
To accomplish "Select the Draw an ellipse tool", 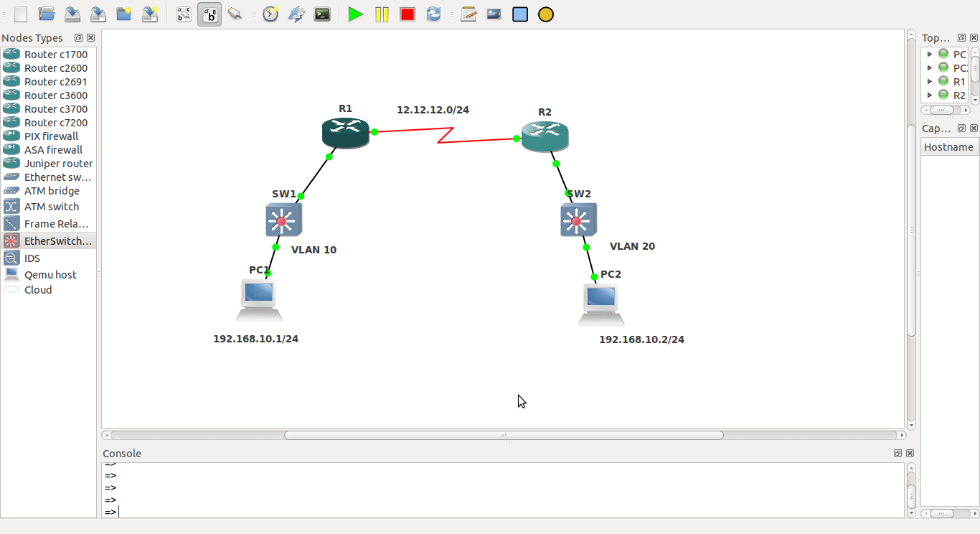I will click(546, 14).
